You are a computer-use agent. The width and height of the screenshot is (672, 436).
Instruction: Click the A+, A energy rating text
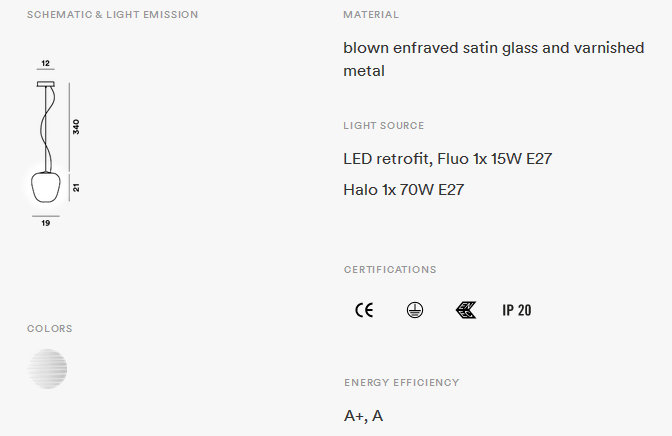click(x=363, y=416)
